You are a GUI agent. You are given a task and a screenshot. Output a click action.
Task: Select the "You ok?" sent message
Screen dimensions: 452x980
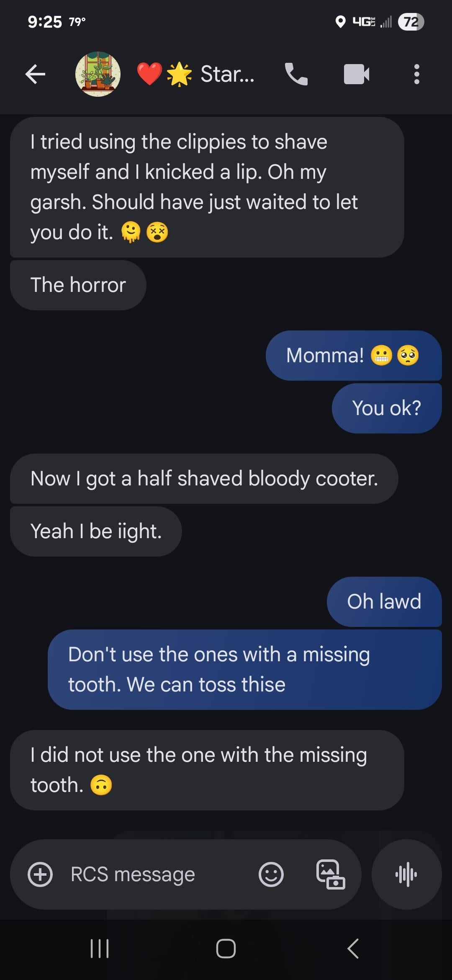(x=387, y=408)
